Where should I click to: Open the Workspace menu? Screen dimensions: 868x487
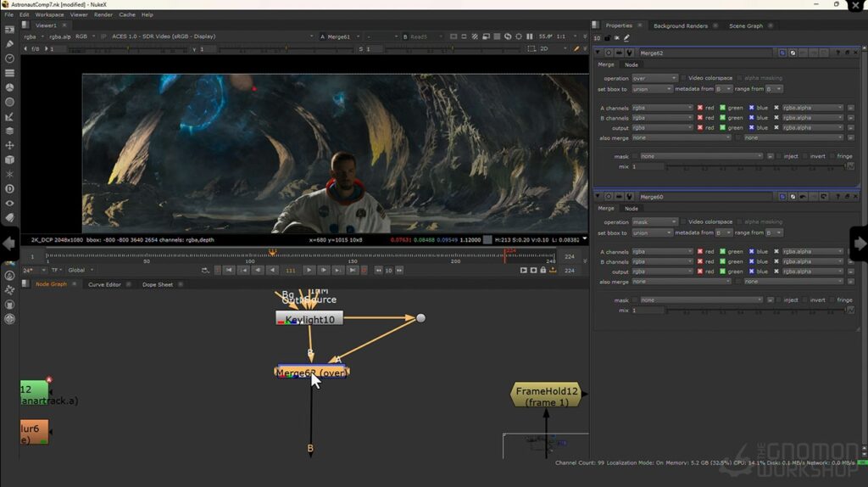click(49, 15)
